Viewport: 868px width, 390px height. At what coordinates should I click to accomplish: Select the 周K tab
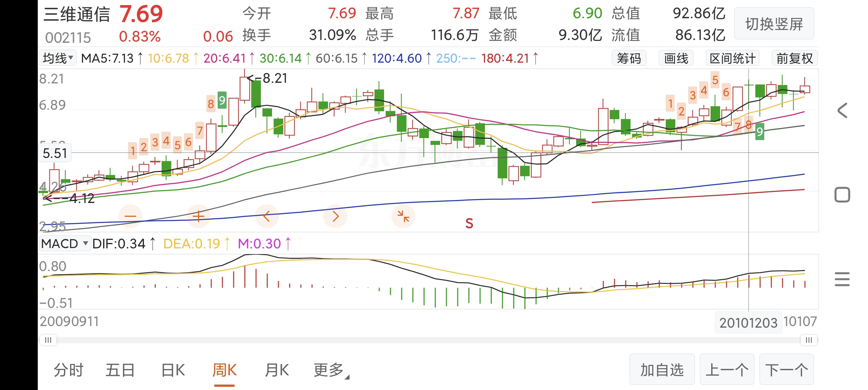(x=224, y=370)
